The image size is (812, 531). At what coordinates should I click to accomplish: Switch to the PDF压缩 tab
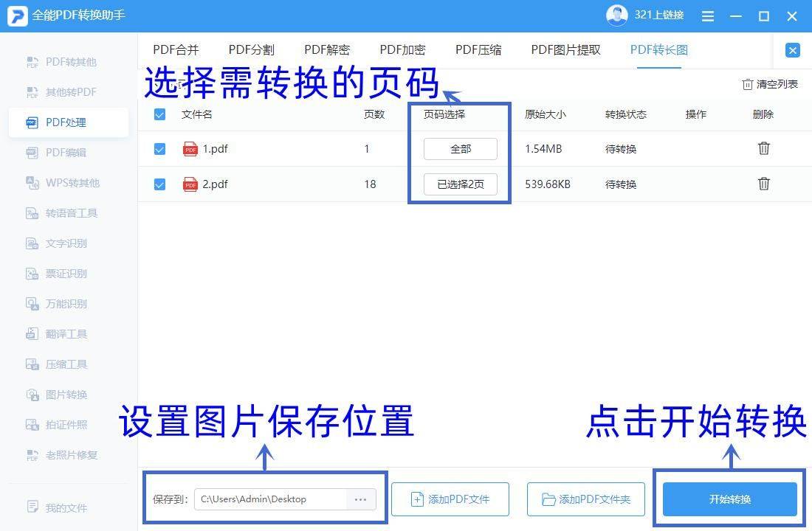[x=478, y=49]
